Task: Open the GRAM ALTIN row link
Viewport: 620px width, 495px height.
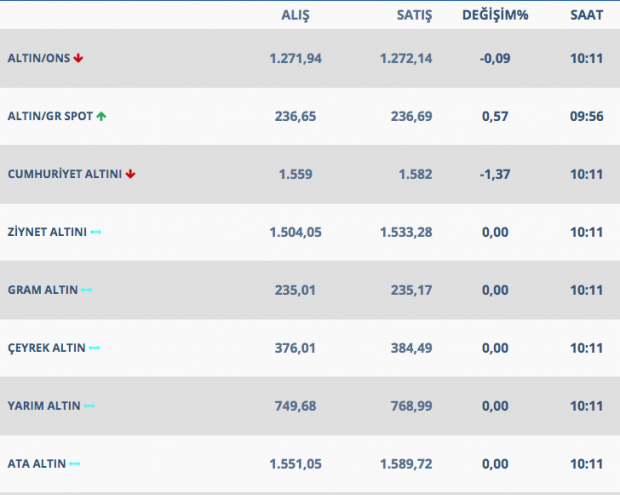Action: (42, 290)
